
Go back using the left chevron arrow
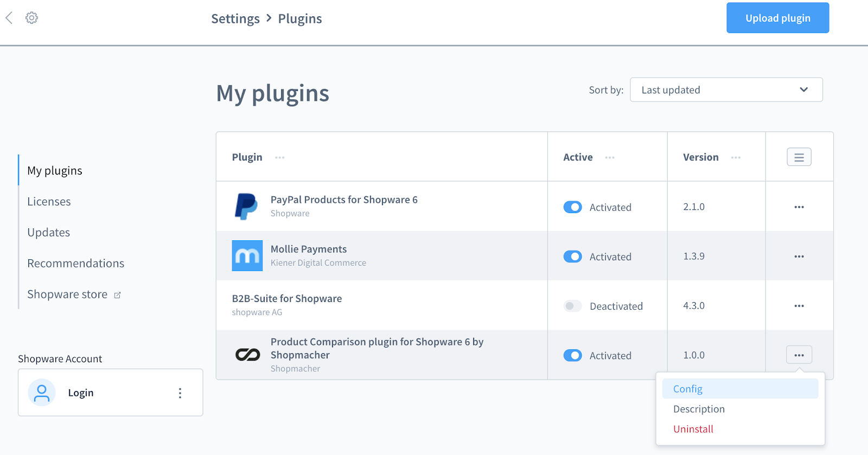pos(9,18)
